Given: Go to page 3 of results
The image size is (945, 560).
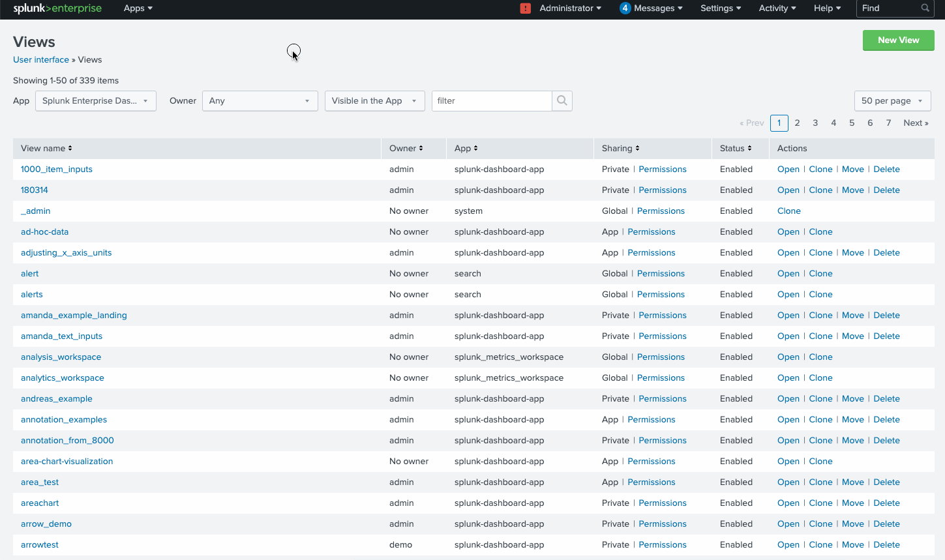Looking at the screenshot, I should pyautogui.click(x=815, y=123).
